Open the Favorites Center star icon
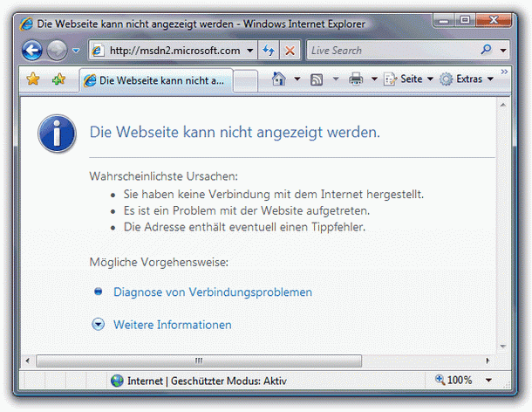This screenshot has width=532, height=412. tap(33, 79)
